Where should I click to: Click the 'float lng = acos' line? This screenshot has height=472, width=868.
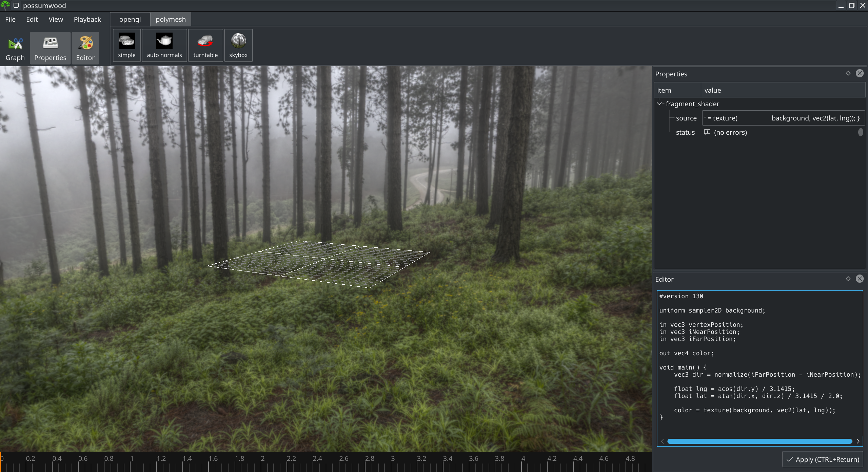coord(734,389)
